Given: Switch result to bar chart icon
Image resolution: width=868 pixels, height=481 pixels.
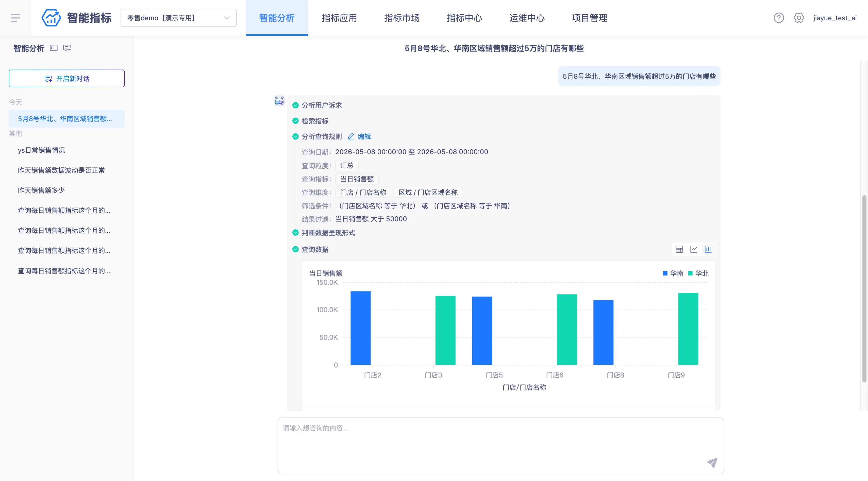Looking at the screenshot, I should [708, 249].
